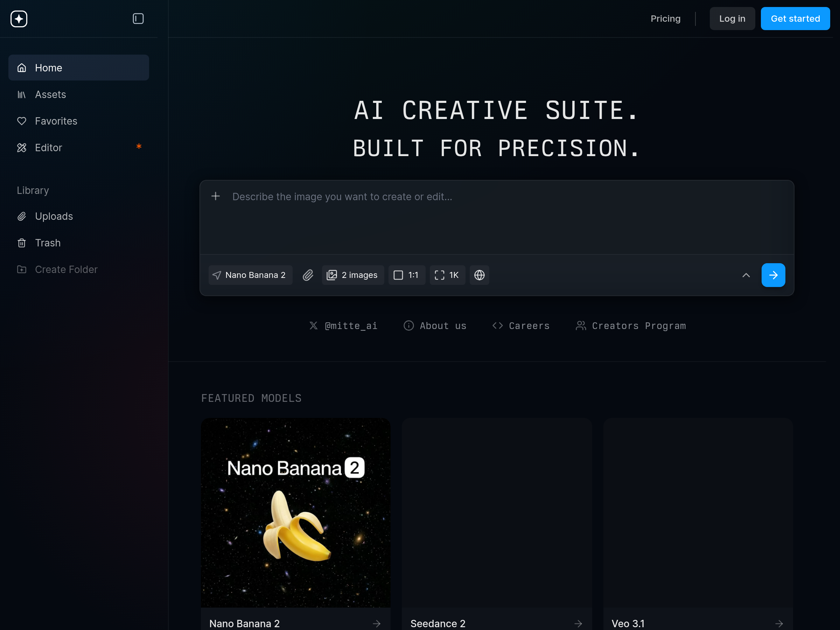Click the Mitte star logo icon
The image size is (840, 630).
pyautogui.click(x=19, y=19)
